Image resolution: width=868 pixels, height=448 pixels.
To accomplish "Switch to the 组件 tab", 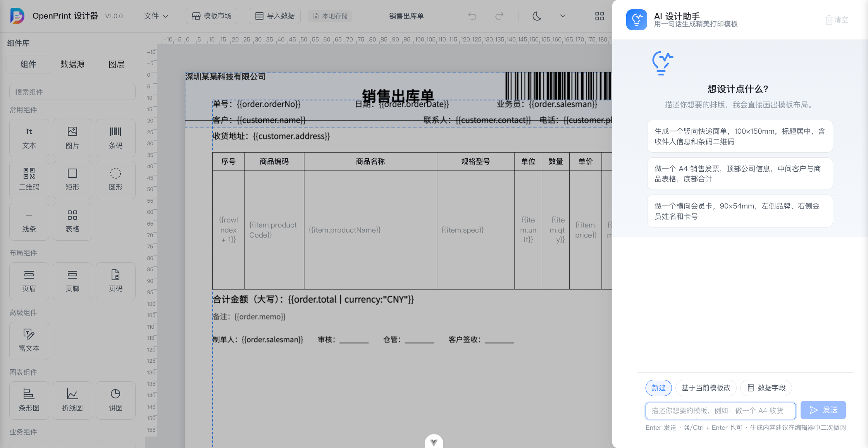I will coord(28,64).
